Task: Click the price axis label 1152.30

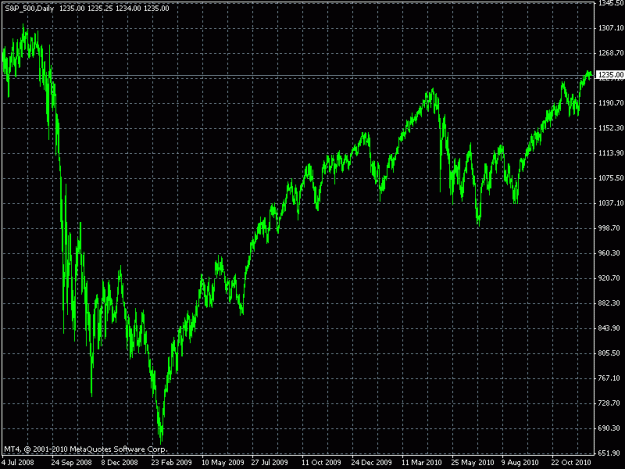Action: click(611, 128)
